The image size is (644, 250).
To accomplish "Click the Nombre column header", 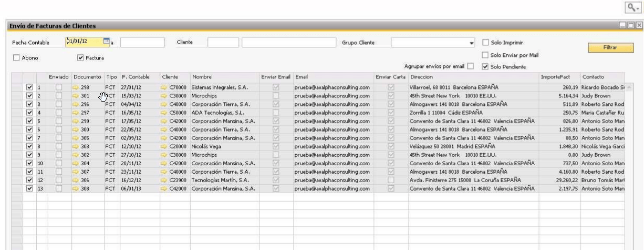I will pyautogui.click(x=201, y=77).
